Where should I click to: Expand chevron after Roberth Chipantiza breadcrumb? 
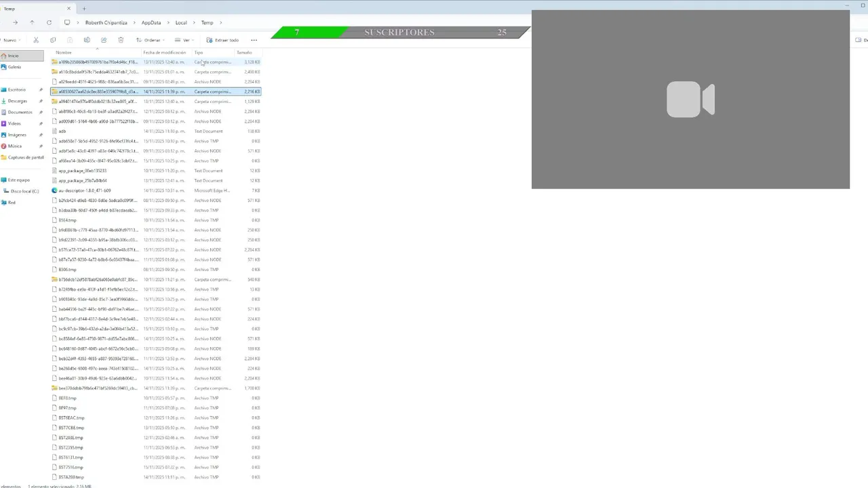(x=134, y=22)
